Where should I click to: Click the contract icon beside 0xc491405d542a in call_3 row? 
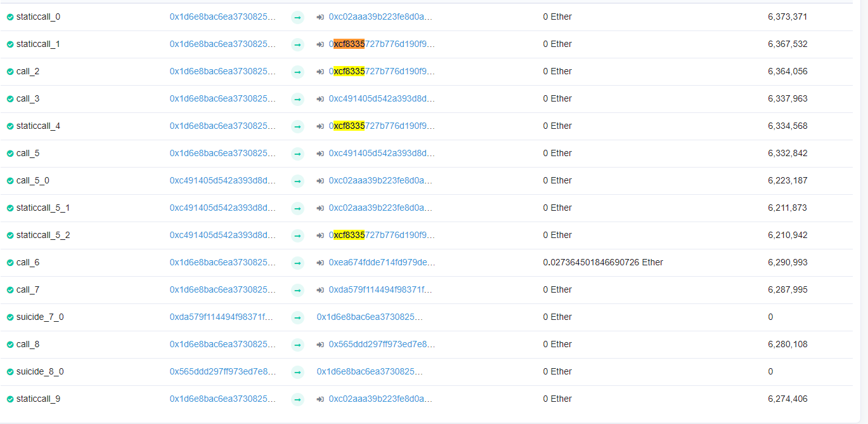click(320, 99)
